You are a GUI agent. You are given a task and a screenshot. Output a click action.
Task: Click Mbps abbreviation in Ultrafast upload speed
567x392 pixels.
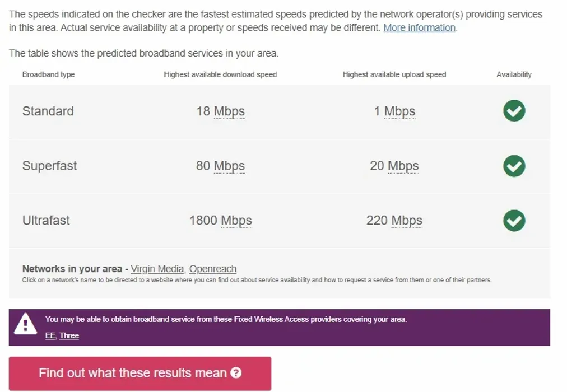coord(407,220)
